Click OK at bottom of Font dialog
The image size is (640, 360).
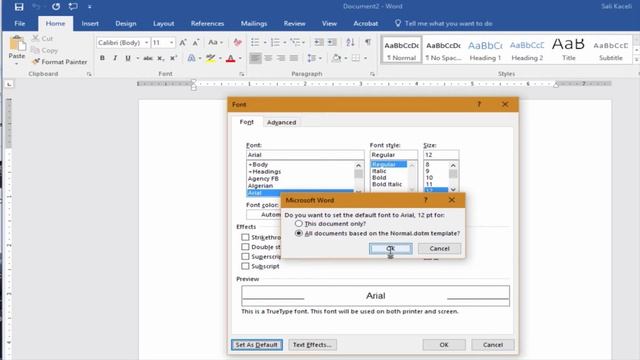coord(444,345)
